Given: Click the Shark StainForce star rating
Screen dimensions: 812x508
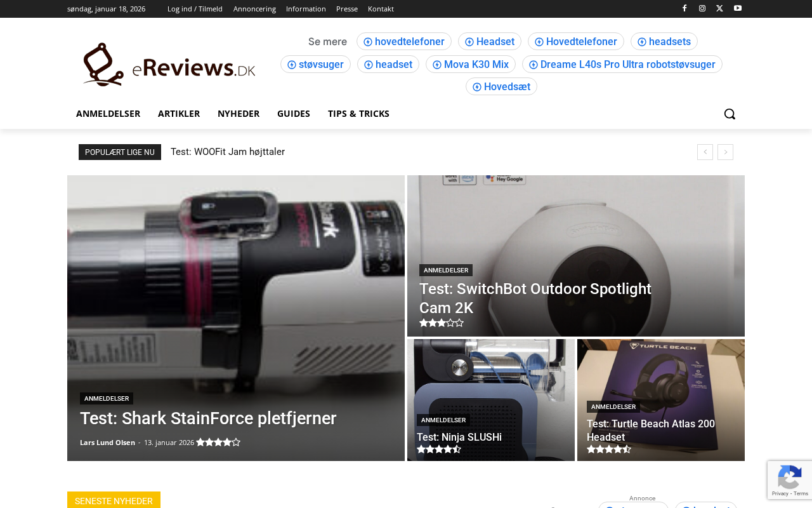Looking at the screenshot, I should point(218,443).
